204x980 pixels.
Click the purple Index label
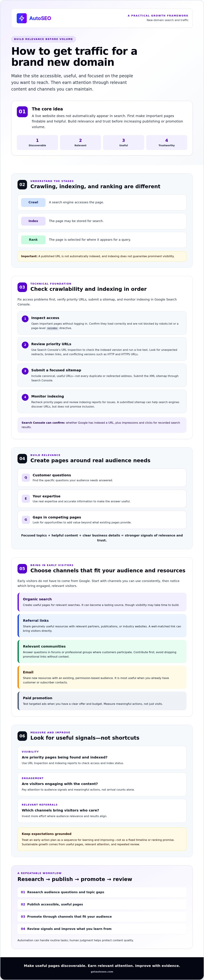pyautogui.click(x=33, y=221)
